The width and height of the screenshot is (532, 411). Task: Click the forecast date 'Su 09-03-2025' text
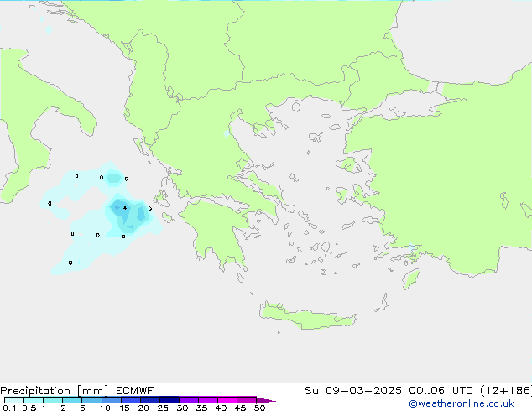click(x=353, y=391)
